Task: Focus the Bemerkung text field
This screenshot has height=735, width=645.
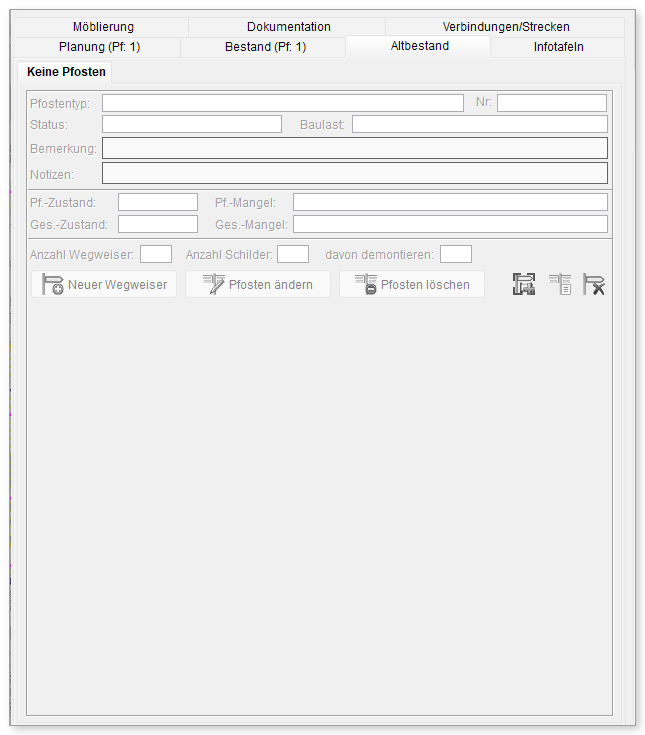Action: coord(355,148)
